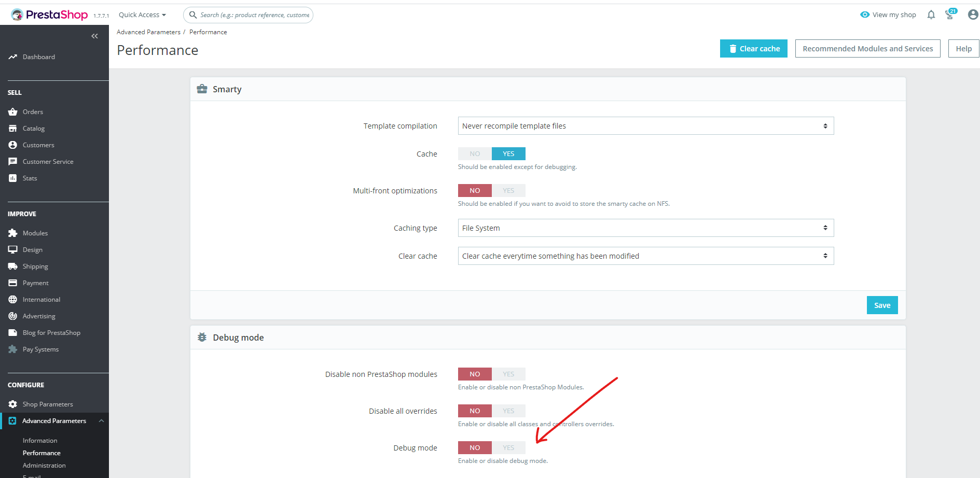
Task: Click the Smarty briefcase icon
Action: point(202,89)
